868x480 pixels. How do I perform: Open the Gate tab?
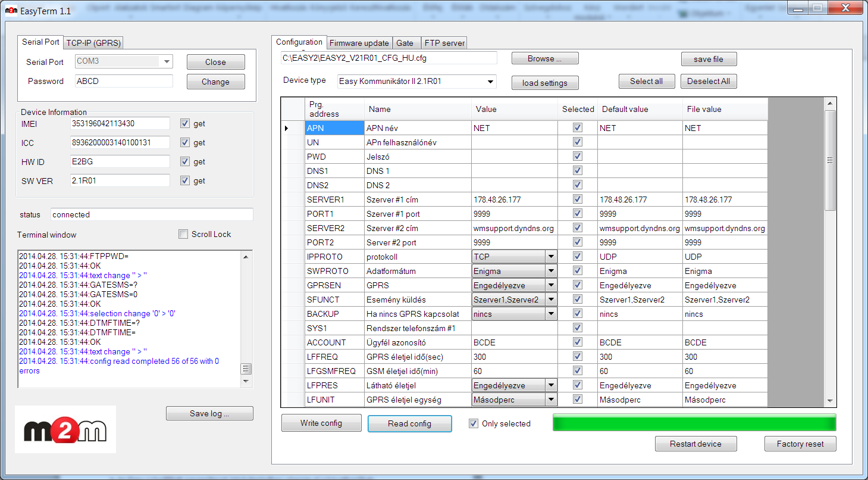click(405, 43)
